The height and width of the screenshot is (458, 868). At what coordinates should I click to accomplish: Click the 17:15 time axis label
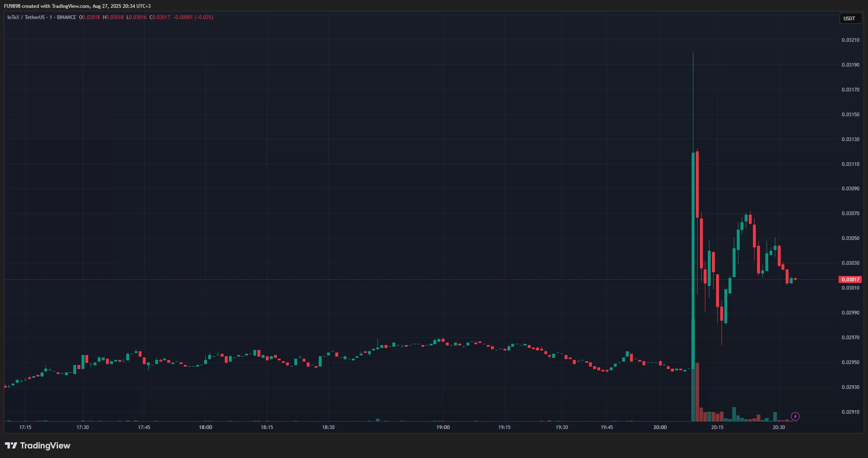click(25, 427)
